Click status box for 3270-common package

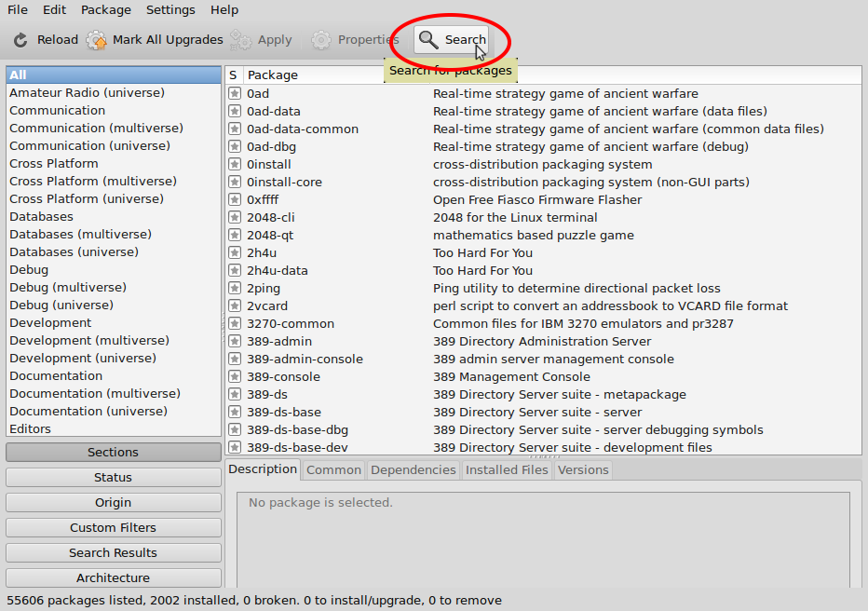point(235,324)
